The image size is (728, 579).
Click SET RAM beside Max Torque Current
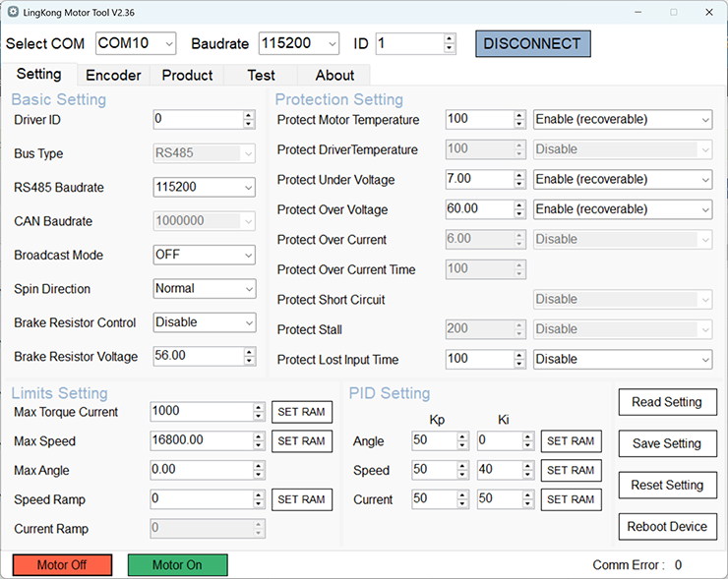tap(301, 412)
